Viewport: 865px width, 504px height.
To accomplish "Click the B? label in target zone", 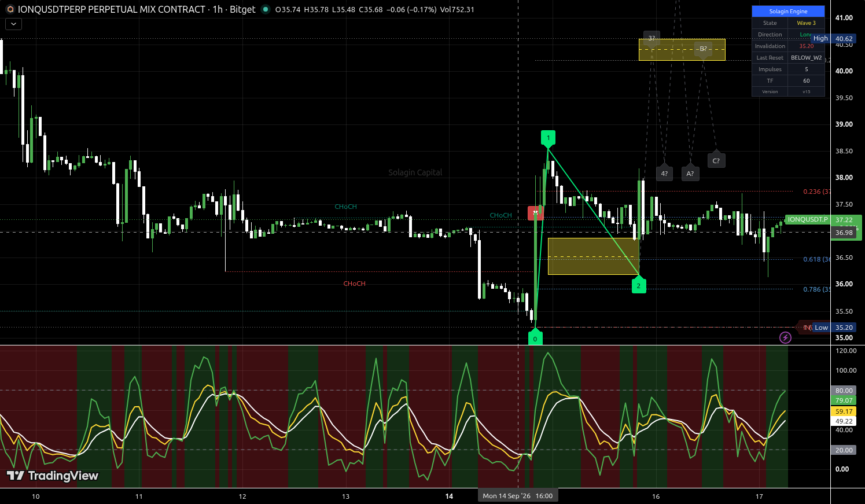I will point(703,49).
